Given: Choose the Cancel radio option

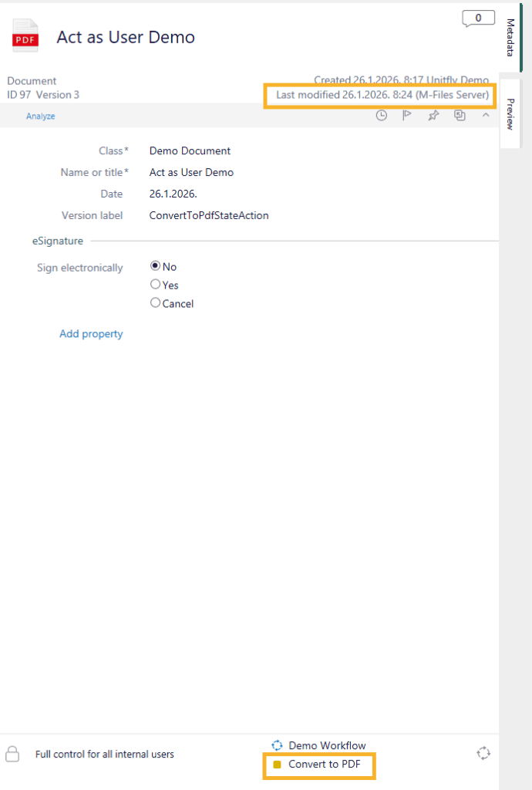Looking at the screenshot, I should click(x=156, y=303).
